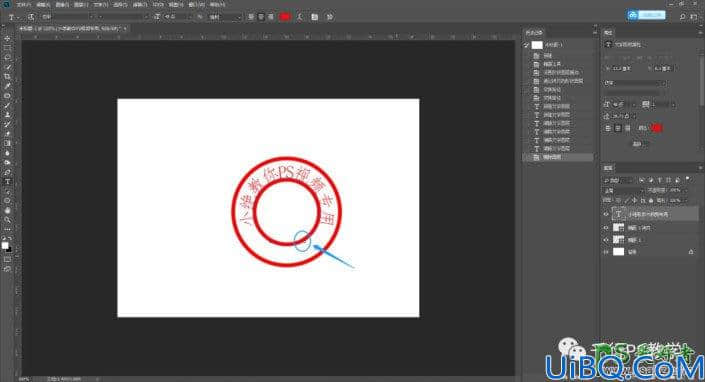Screen dimensions: 705x382
Task: Select the Path Selection tool
Action: (7, 191)
